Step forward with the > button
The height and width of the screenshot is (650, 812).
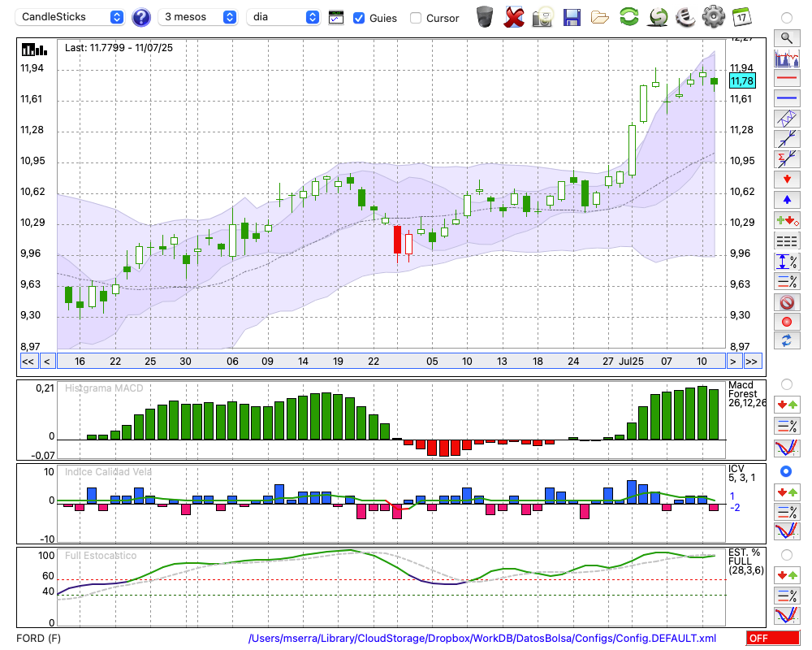click(732, 362)
